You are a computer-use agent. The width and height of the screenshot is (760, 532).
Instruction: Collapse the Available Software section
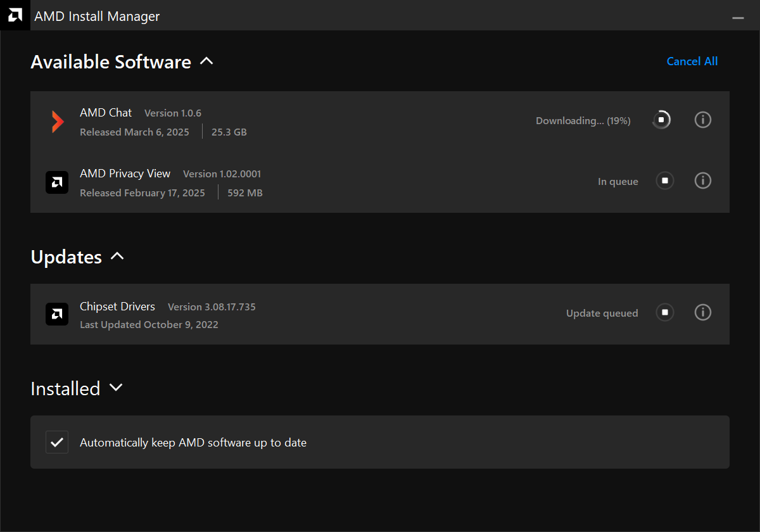pyautogui.click(x=206, y=61)
